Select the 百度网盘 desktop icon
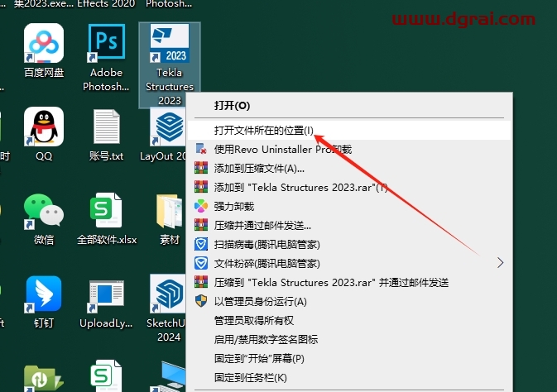 (44, 50)
